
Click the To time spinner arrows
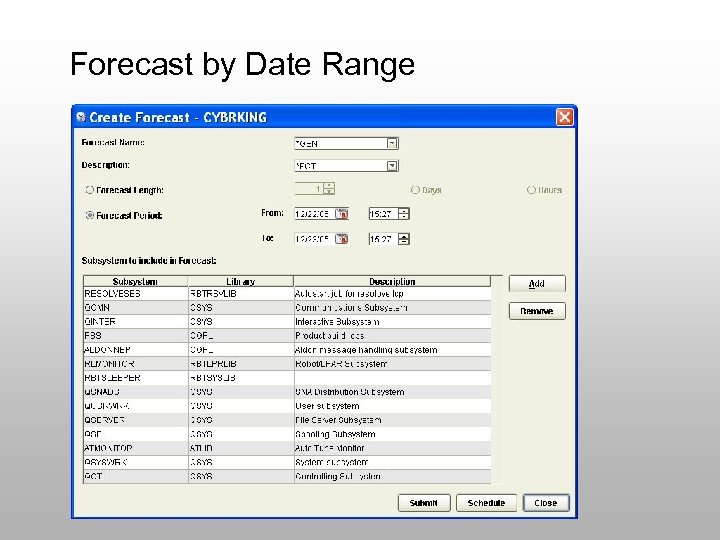tap(404, 239)
